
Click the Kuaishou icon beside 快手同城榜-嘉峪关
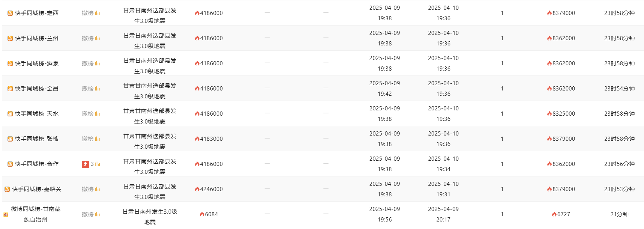(x=7, y=189)
